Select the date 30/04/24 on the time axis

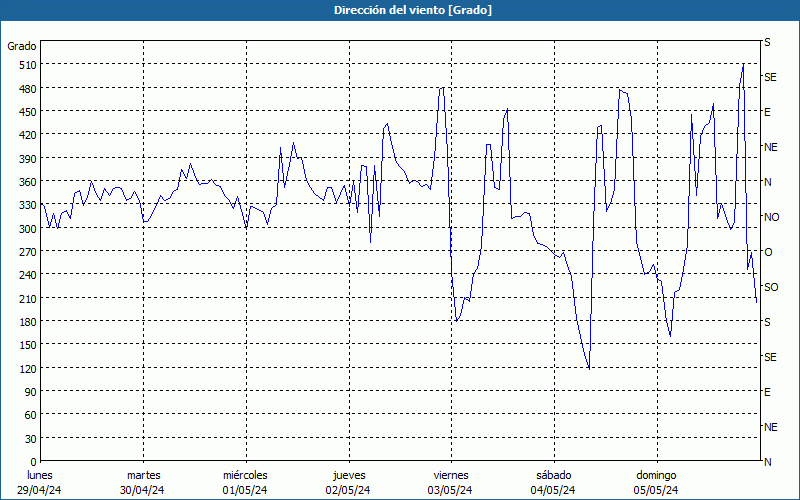pos(142,490)
